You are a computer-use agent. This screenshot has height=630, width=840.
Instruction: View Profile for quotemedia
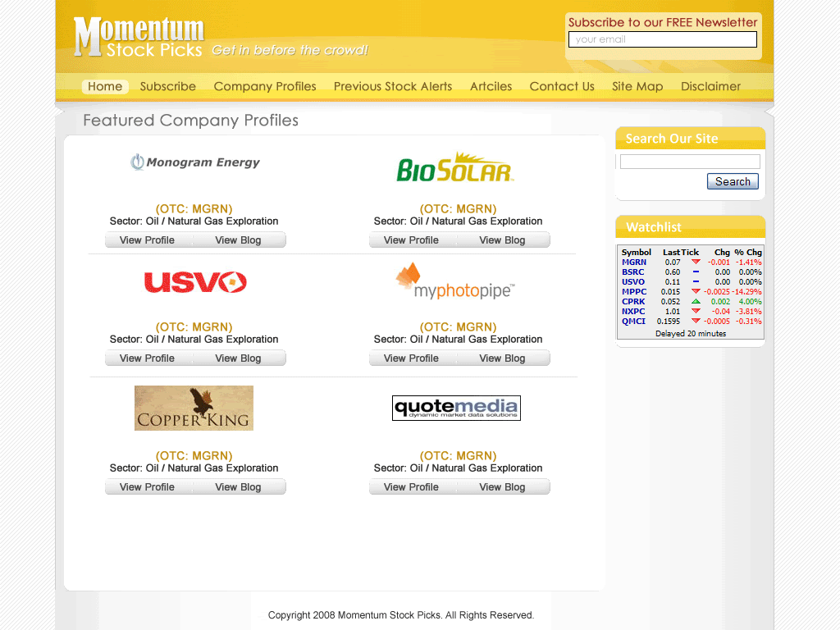coord(412,487)
